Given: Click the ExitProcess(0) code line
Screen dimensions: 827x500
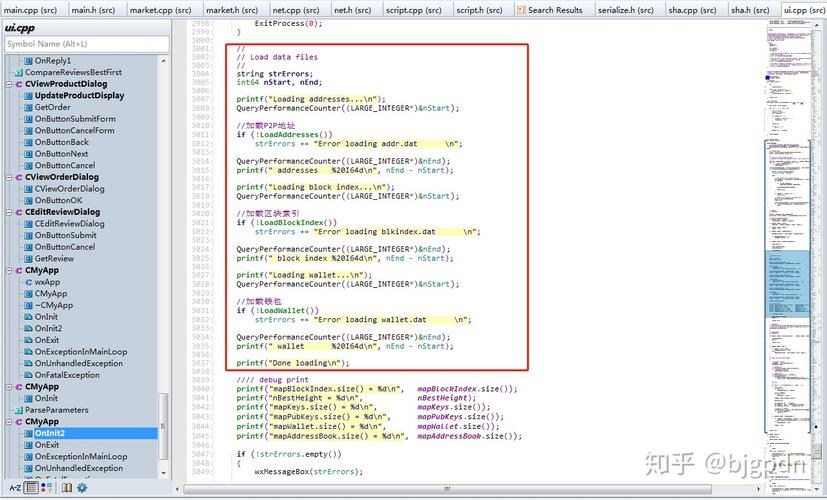Looking at the screenshot, I should (288, 24).
